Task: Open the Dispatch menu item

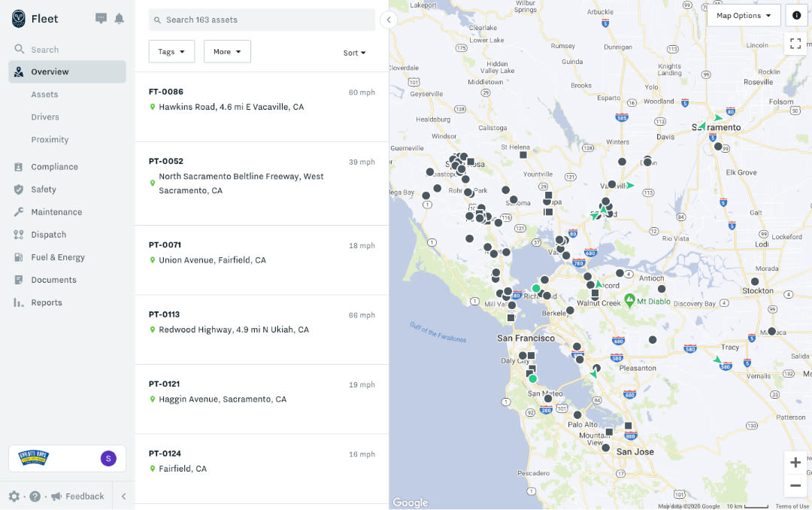Action: 49,235
